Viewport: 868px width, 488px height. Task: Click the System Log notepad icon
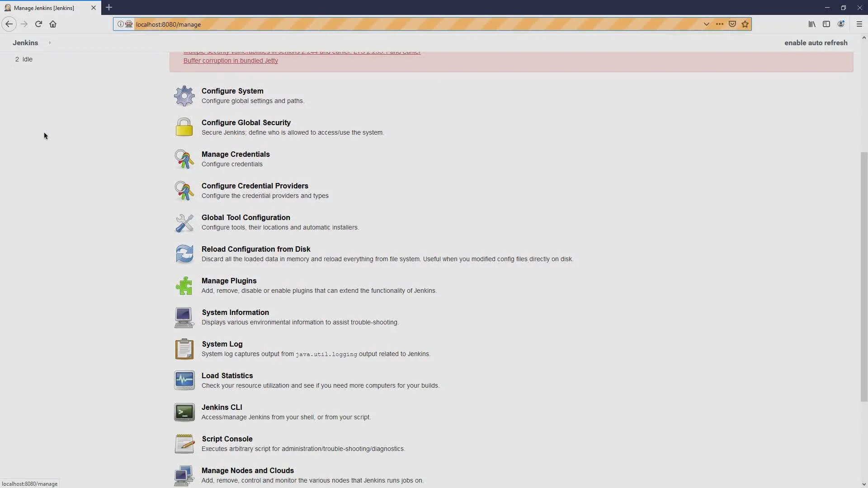(184, 348)
